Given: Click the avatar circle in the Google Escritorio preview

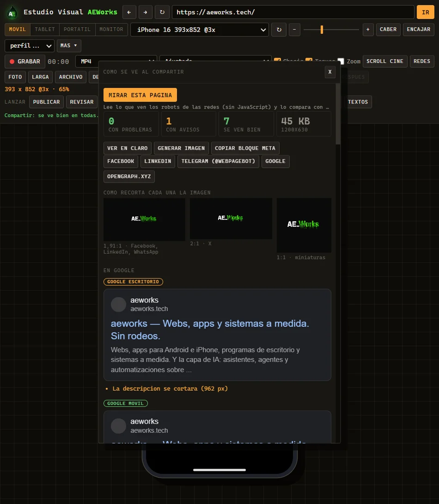Looking at the screenshot, I should coord(118,304).
